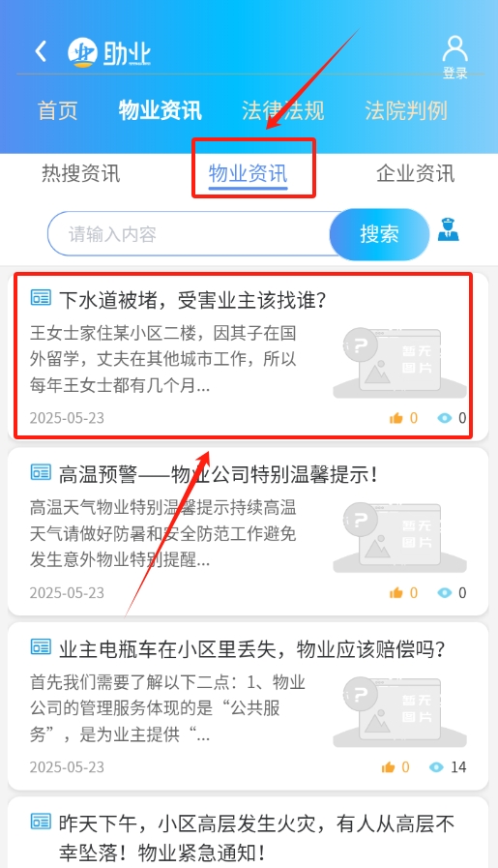
Task: Click the view eye icon showing 14
Action: (x=436, y=767)
